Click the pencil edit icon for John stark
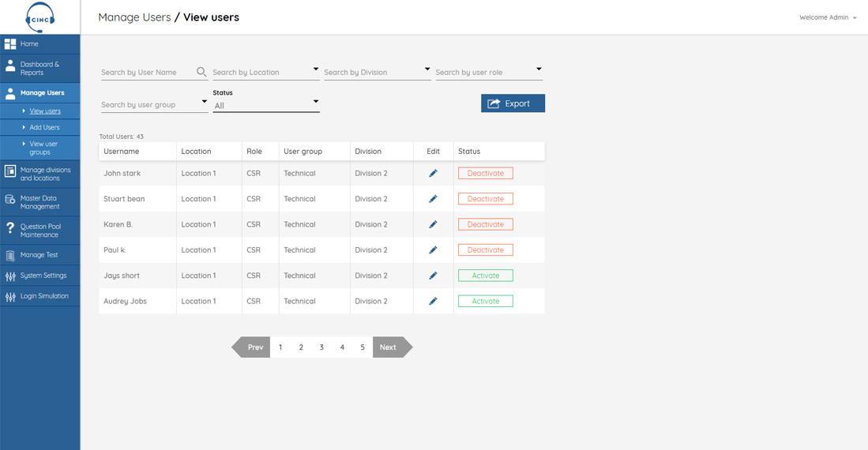Screen dimensions: 868x450 click(x=433, y=173)
